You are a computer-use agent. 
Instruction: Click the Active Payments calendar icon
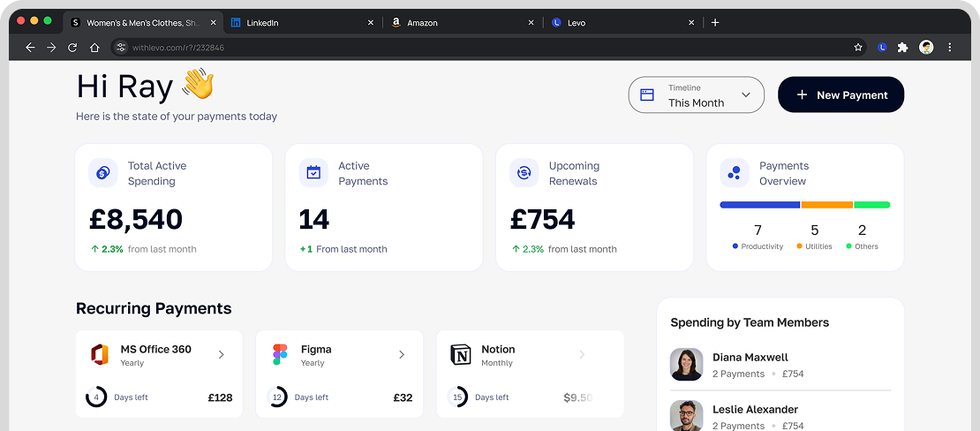click(x=313, y=172)
